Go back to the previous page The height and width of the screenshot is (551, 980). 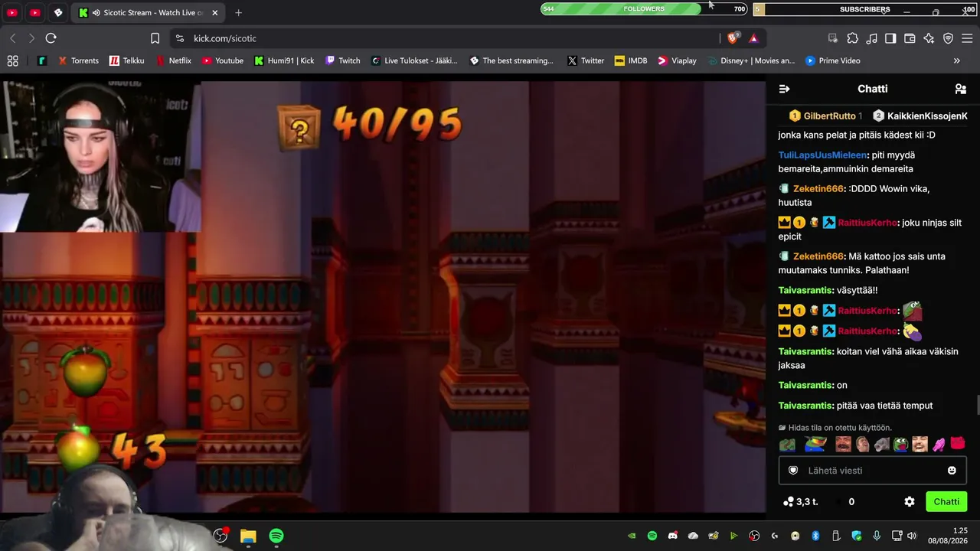point(13,38)
